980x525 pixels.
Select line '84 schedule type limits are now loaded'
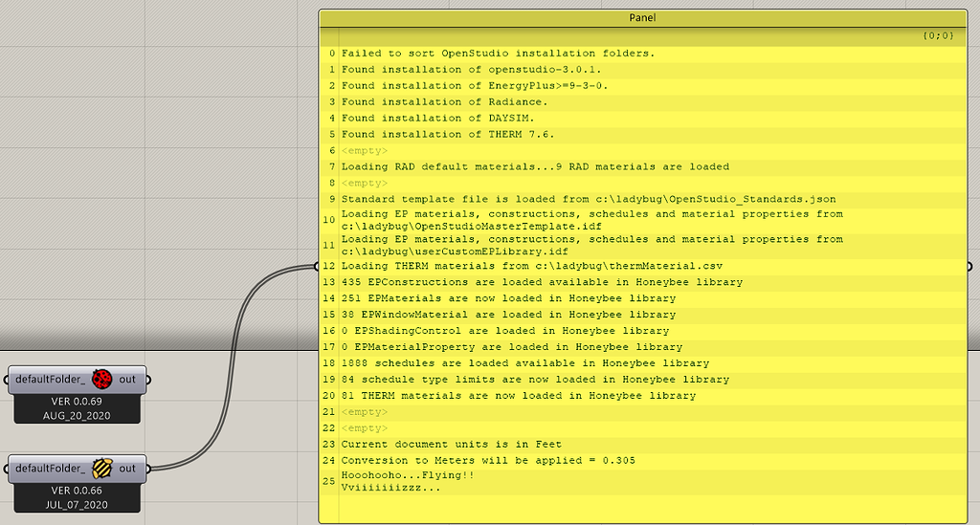point(643,381)
